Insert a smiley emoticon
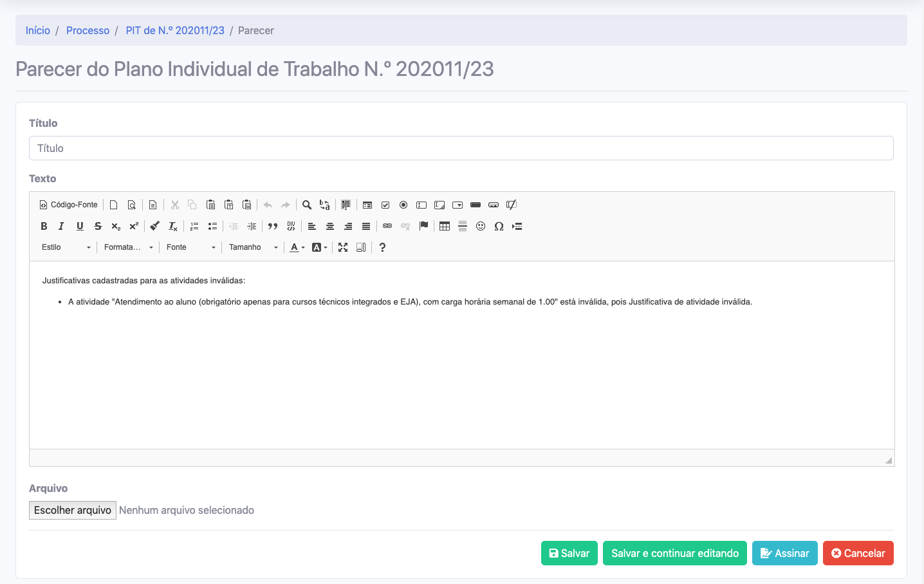Image resolution: width=924 pixels, height=584 pixels. coord(481,226)
